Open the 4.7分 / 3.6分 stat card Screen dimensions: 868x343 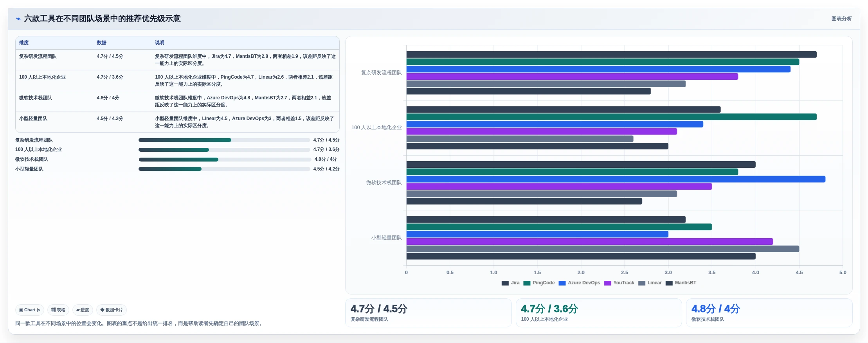pyautogui.click(x=599, y=313)
